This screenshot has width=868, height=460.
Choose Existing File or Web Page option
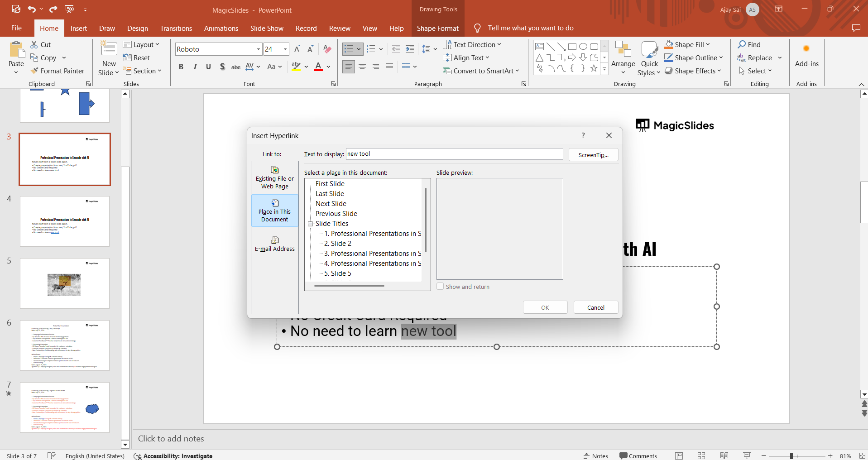click(x=274, y=177)
